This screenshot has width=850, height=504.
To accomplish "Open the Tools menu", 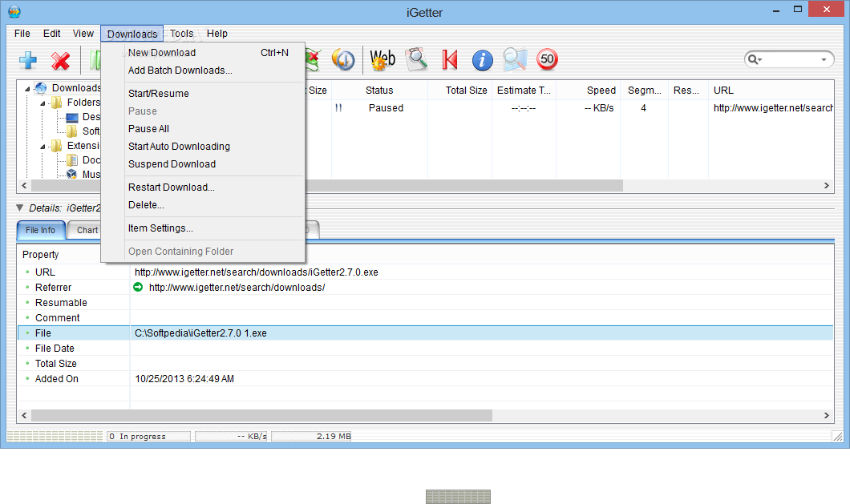I will pyautogui.click(x=181, y=34).
